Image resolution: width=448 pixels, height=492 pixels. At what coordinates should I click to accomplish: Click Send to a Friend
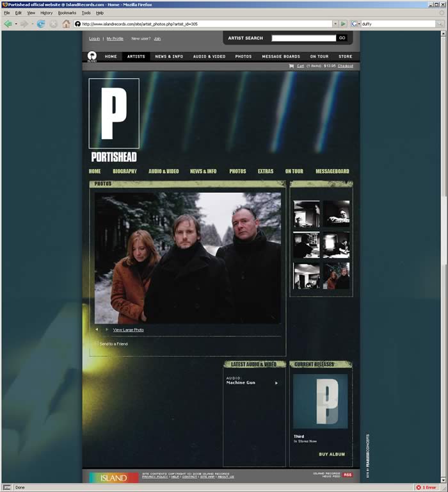point(113,344)
